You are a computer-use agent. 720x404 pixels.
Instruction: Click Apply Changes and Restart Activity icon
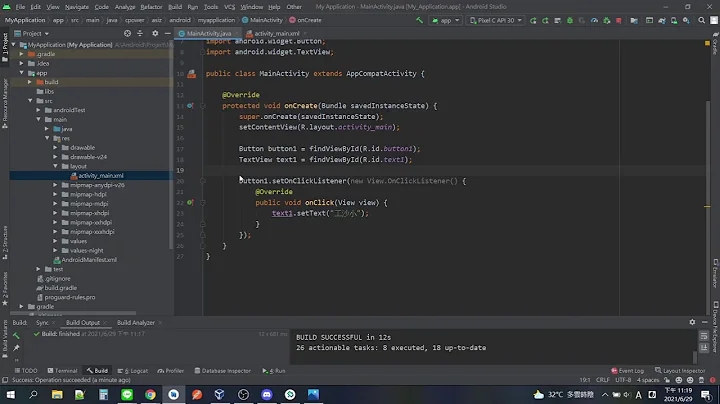click(x=533, y=20)
